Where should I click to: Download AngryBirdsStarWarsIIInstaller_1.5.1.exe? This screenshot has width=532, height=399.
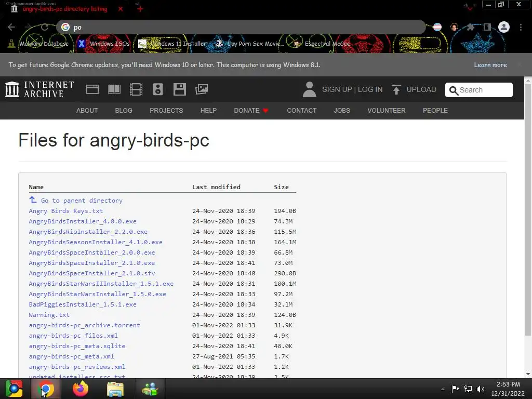(x=101, y=284)
